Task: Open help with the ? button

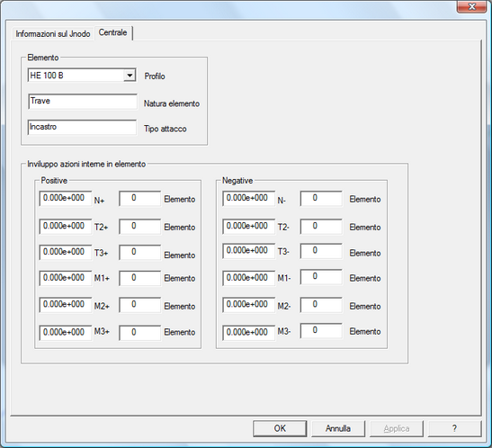Action: [454, 428]
